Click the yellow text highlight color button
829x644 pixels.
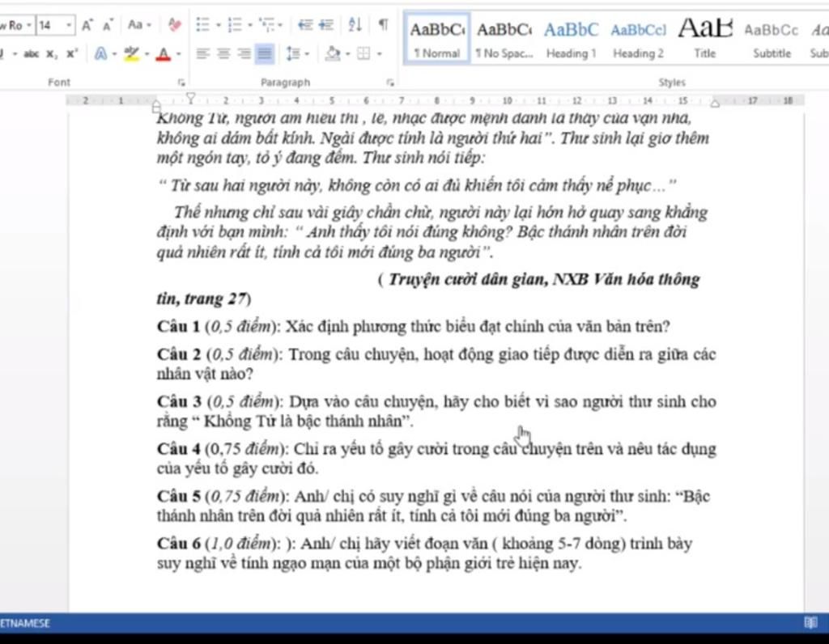131,54
